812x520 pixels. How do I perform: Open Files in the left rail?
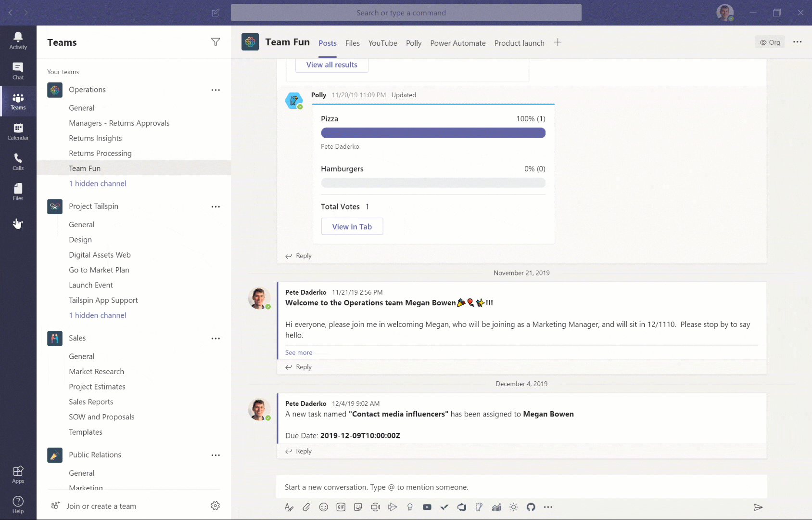18,192
